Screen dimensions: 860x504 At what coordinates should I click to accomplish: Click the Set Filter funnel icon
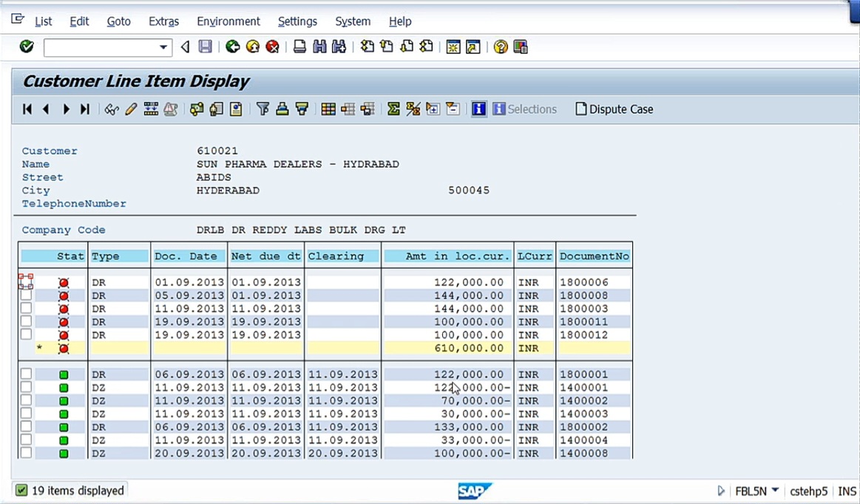[x=263, y=109]
